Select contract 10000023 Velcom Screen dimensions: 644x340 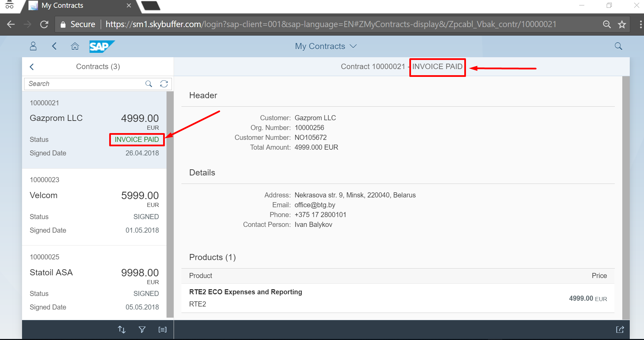(x=94, y=207)
